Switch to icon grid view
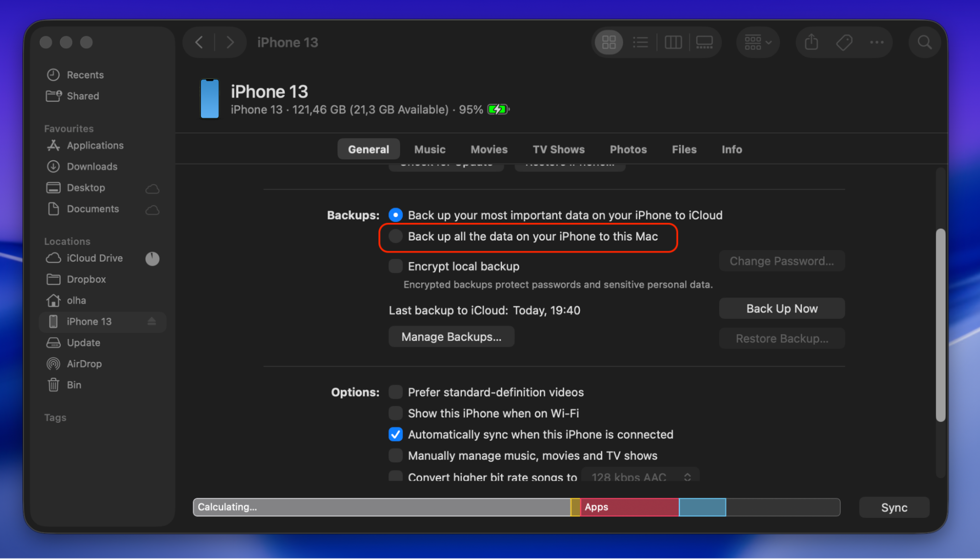 click(609, 43)
